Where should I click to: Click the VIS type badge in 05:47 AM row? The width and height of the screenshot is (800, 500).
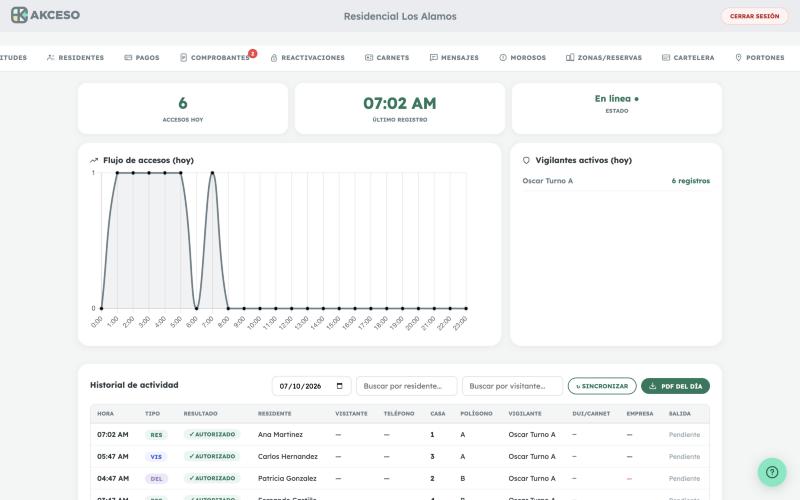tap(156, 457)
